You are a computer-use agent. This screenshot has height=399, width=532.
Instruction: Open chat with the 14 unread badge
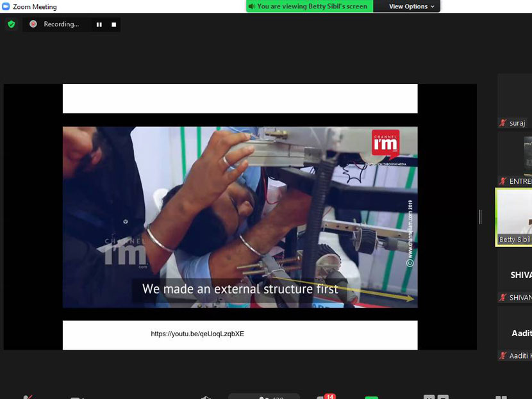click(x=325, y=396)
